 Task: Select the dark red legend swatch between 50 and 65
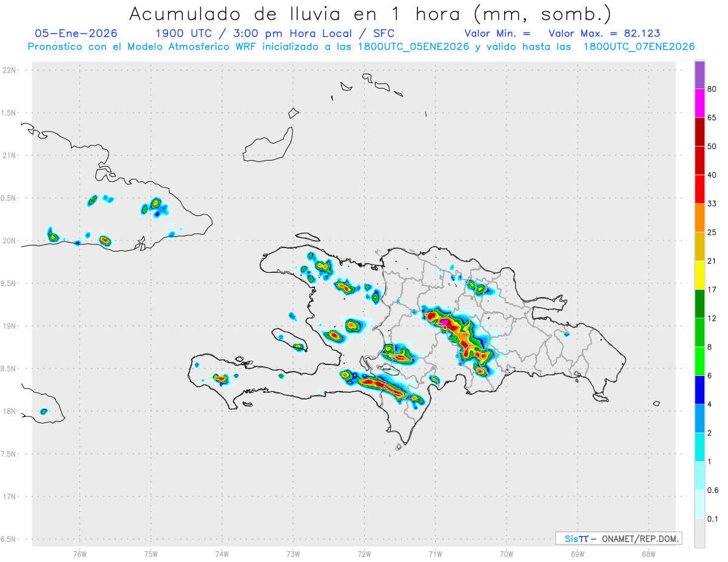coord(699,132)
